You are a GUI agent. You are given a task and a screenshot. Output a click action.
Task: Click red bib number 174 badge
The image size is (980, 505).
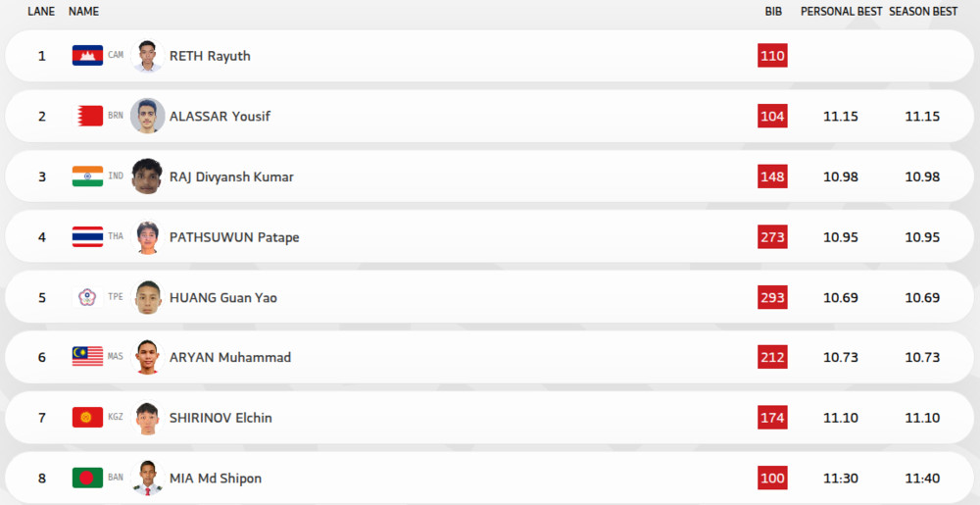[x=772, y=418]
